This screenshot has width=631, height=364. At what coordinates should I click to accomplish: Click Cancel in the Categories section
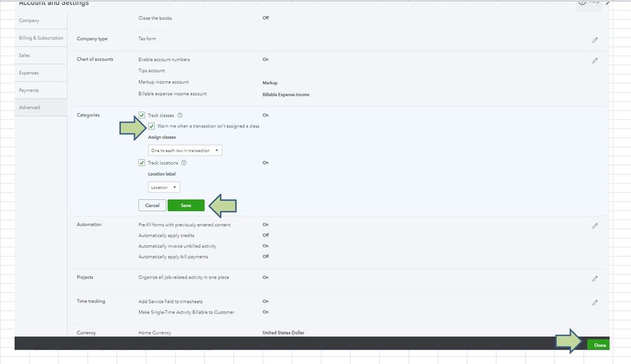click(152, 206)
